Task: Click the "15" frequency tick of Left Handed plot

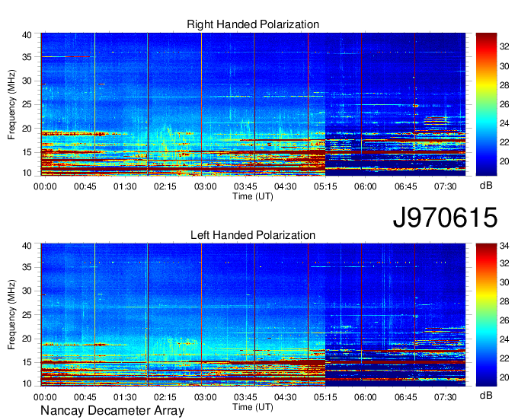Action: pos(27,363)
